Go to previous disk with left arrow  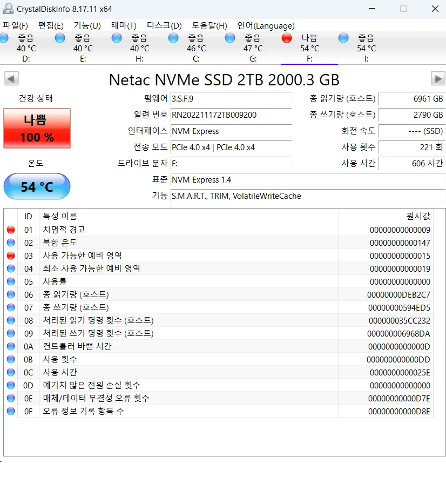(11, 79)
